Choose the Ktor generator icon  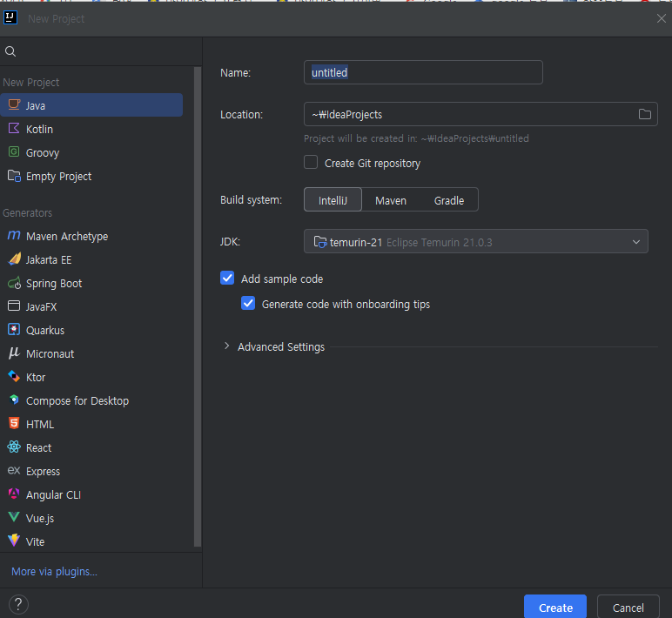(14, 376)
